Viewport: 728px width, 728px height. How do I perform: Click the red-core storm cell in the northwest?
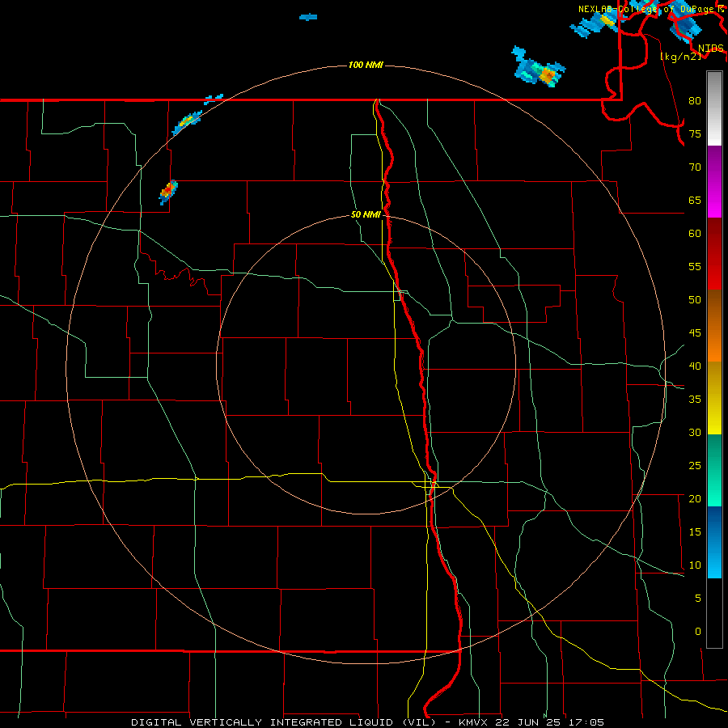[x=168, y=191]
